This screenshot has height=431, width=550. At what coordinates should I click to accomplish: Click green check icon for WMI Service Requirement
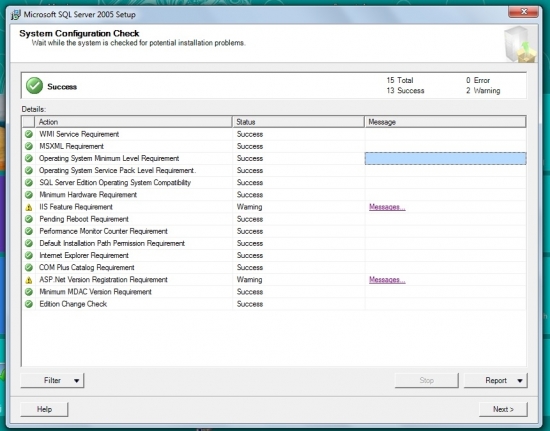tap(29, 134)
